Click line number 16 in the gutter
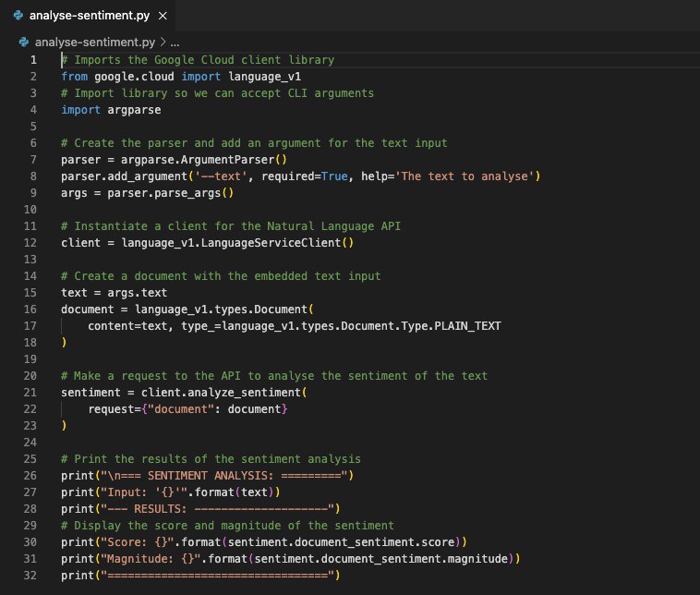The height and width of the screenshot is (595, 700). click(x=30, y=310)
